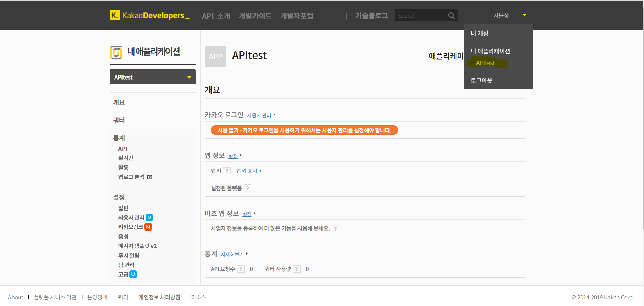Click 설정 link next to 비즈 앱 정보
Screen dimensions: 644x306
click(x=247, y=214)
